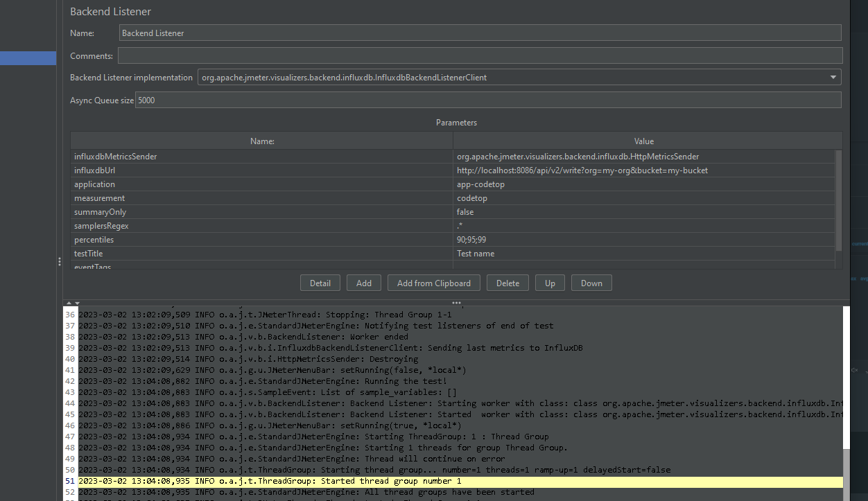Click the Name: column header
868x501 pixels.
coord(261,141)
